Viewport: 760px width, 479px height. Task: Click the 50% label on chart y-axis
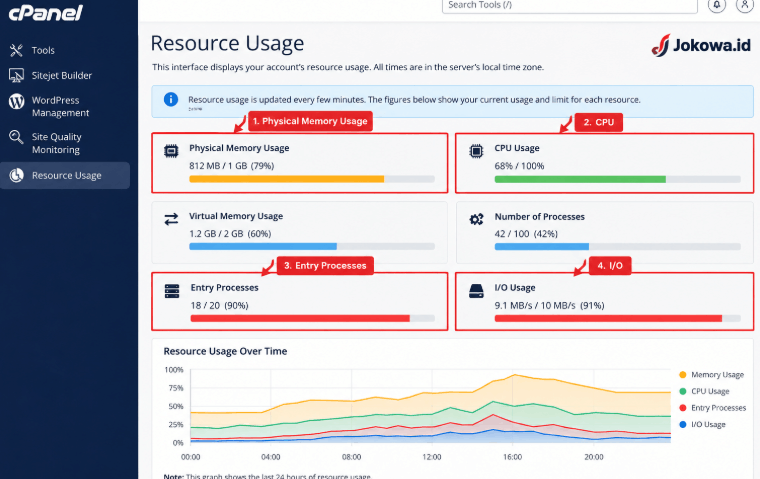176,406
